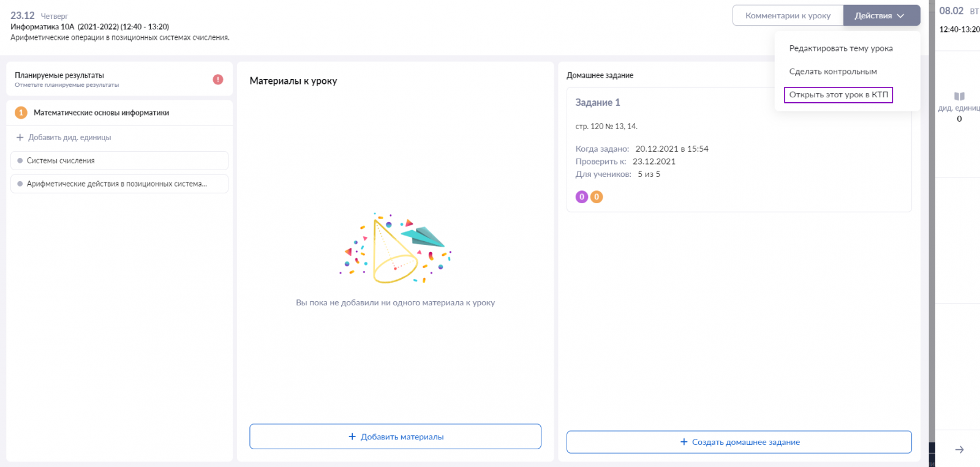Screen dimensions: 980x467
Task: Click the purple 0 counter circle
Action: coord(582,196)
